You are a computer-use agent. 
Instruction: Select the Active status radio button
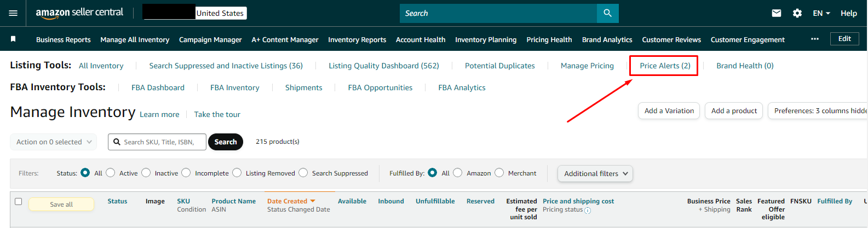[111, 173]
